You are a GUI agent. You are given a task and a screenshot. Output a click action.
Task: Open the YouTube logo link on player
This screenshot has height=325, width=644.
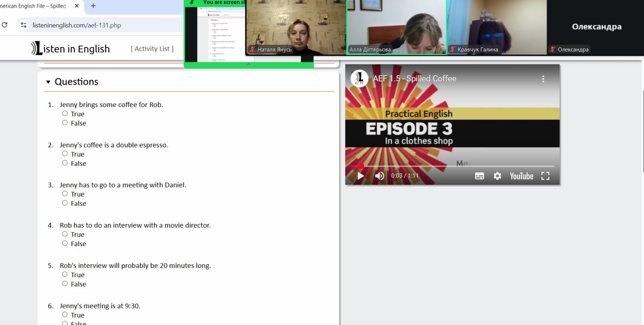click(x=521, y=176)
